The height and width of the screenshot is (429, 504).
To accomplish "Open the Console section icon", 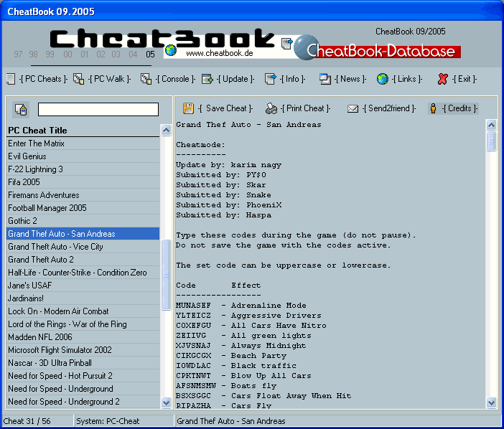I will pyautogui.click(x=146, y=79).
